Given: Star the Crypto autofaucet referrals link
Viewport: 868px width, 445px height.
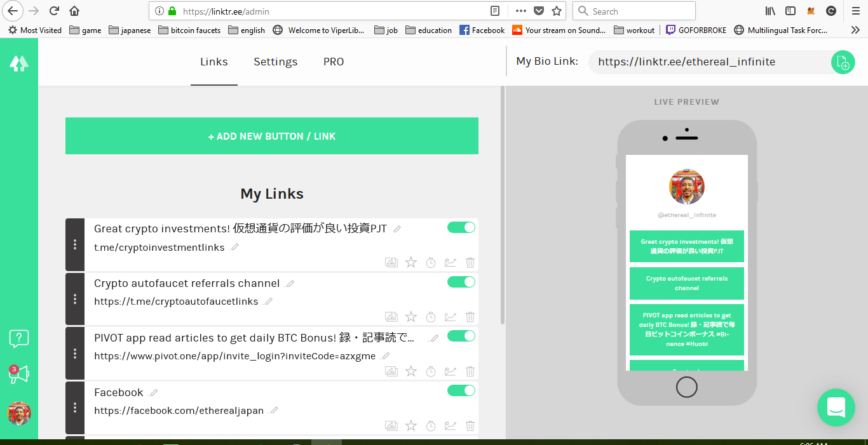Looking at the screenshot, I should 411,317.
